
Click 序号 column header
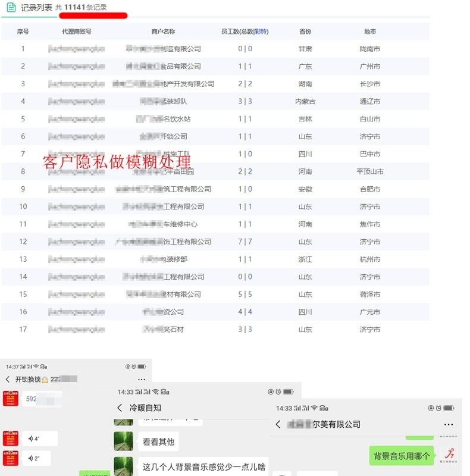pyautogui.click(x=23, y=32)
